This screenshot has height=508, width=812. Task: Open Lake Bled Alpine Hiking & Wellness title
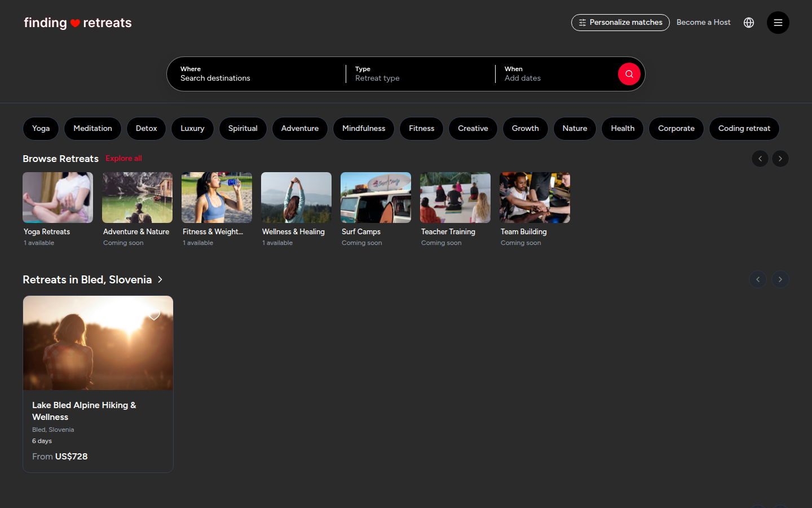(84, 411)
